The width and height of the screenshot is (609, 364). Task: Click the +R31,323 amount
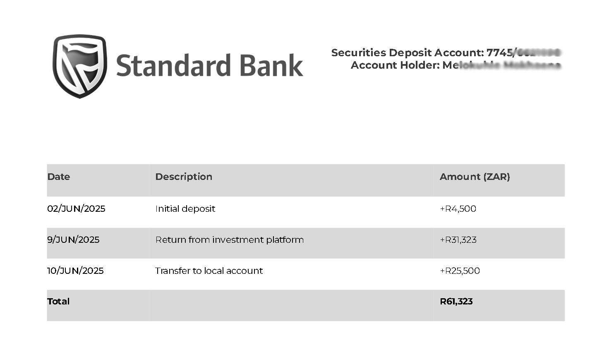click(458, 239)
